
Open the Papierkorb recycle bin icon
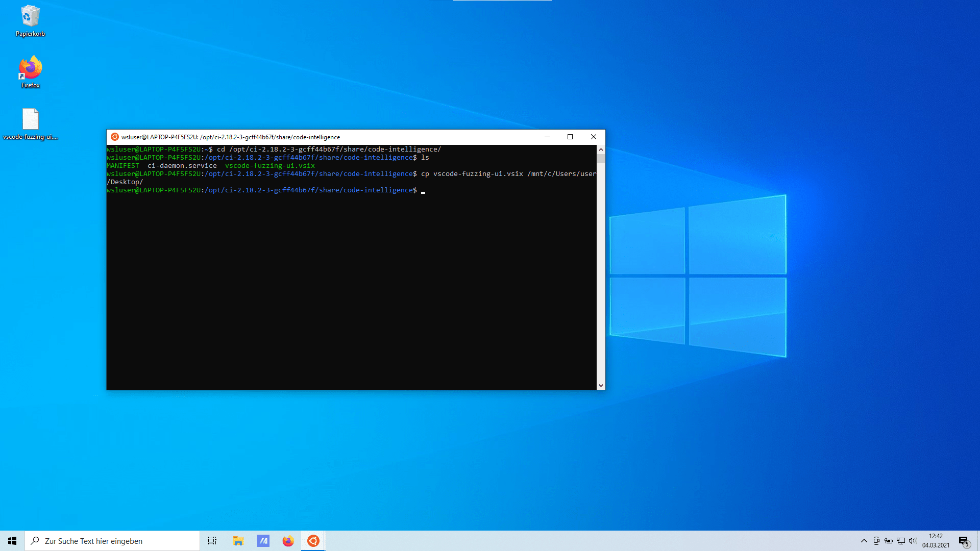click(x=30, y=20)
